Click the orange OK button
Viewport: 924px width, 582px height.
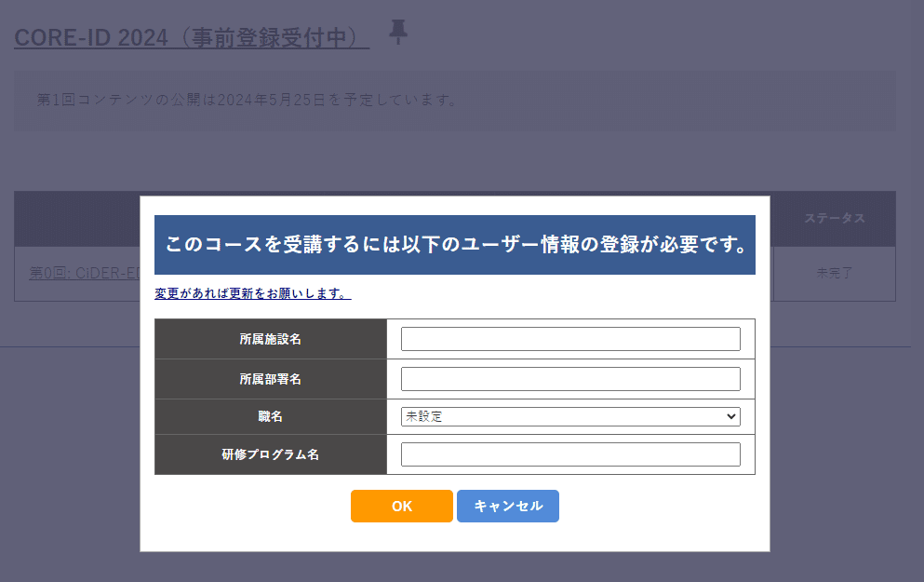pos(402,506)
